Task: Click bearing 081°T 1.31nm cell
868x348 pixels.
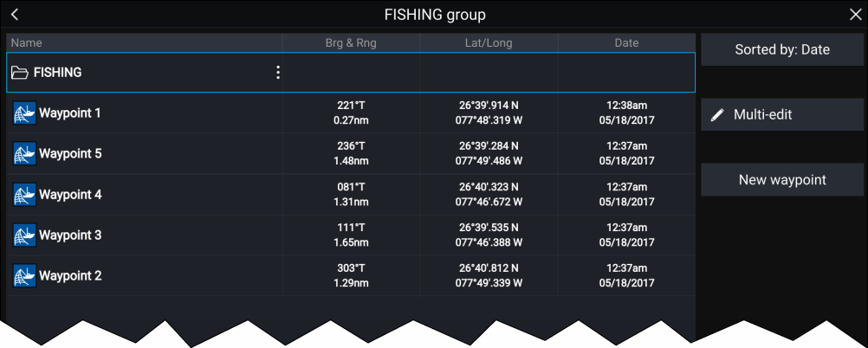Action: point(351,194)
